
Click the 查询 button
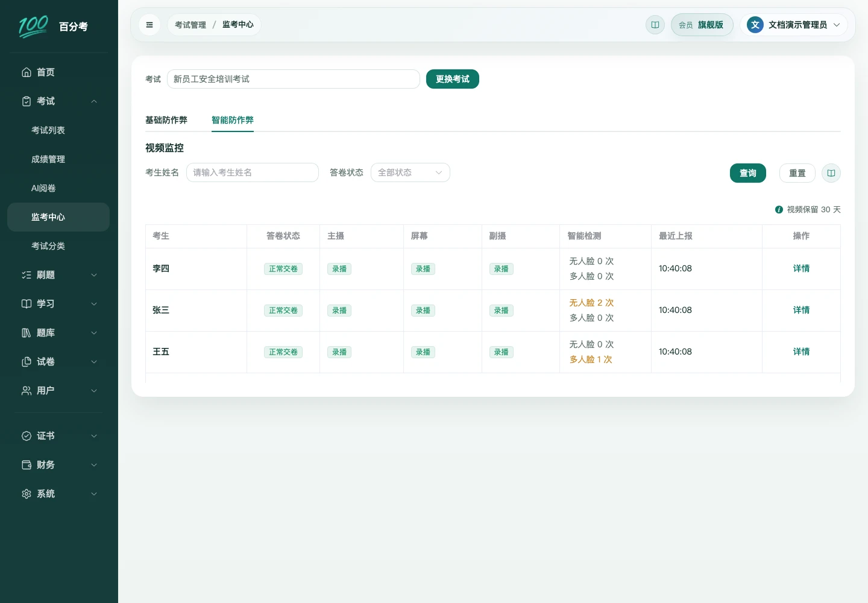tap(748, 173)
